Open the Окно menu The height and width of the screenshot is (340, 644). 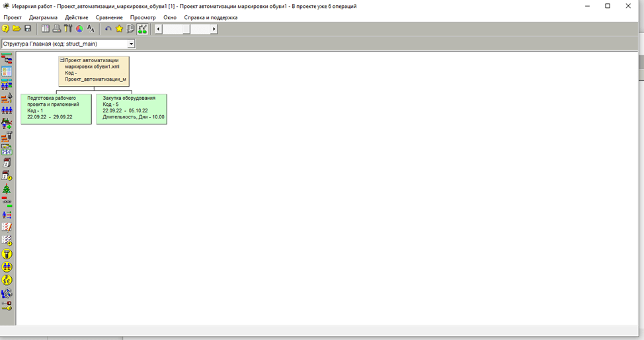pos(170,17)
